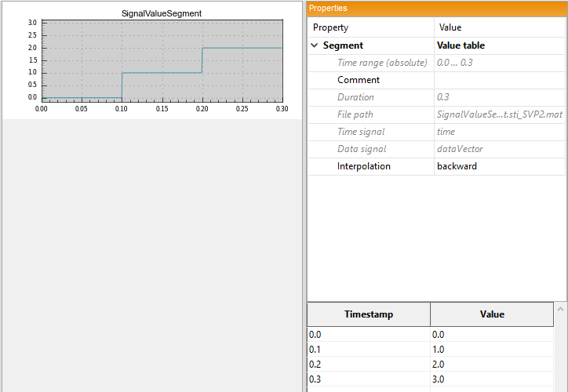This screenshot has height=392, width=568.
Task: Click the Properties panel title bar
Action: [x=437, y=9]
